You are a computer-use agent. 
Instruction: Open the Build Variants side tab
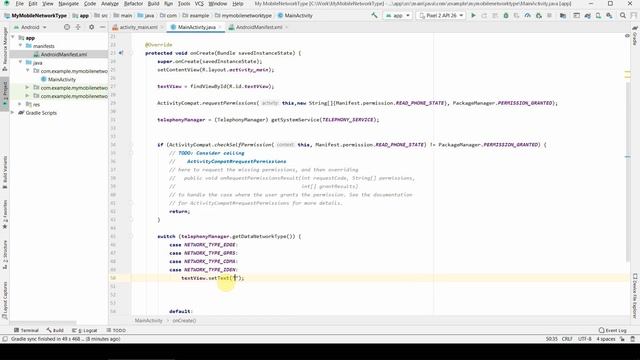point(5,172)
